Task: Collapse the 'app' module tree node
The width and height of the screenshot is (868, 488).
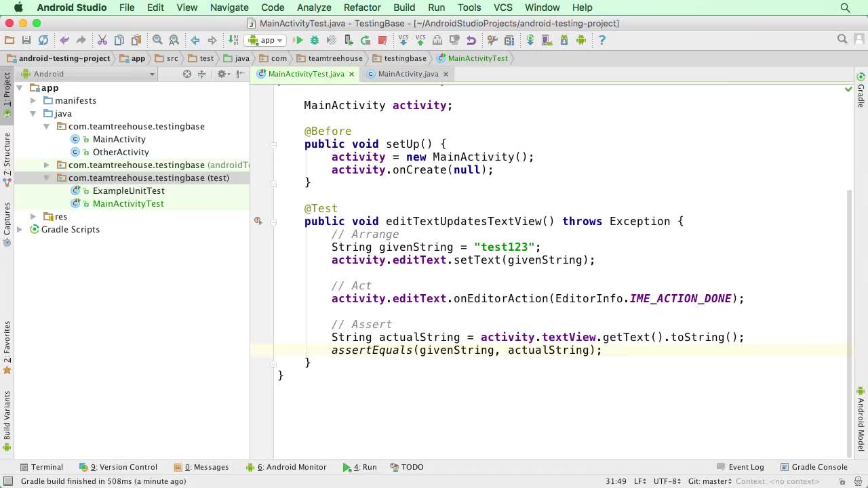Action: pyautogui.click(x=20, y=88)
